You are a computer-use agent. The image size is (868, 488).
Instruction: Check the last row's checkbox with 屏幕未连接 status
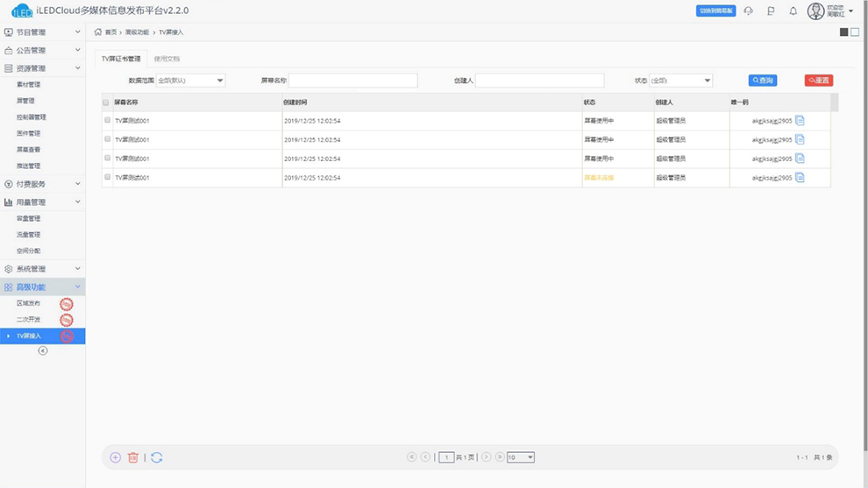(x=108, y=177)
